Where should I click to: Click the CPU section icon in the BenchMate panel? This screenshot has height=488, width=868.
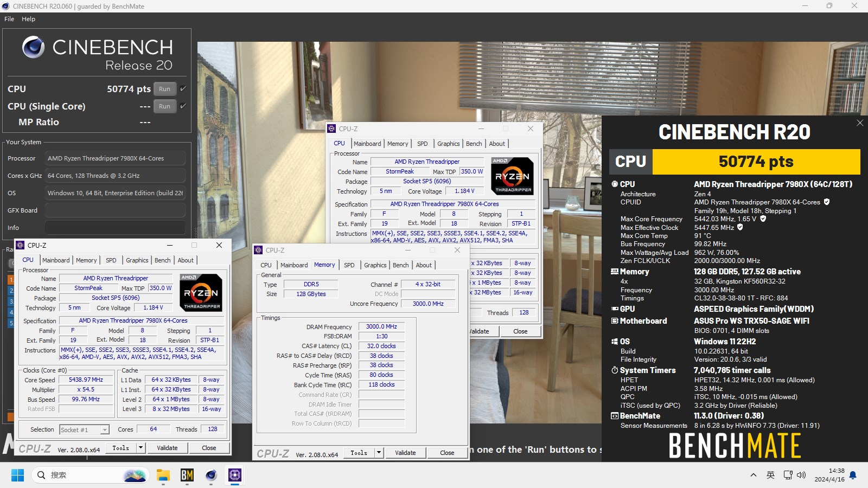pos(615,184)
